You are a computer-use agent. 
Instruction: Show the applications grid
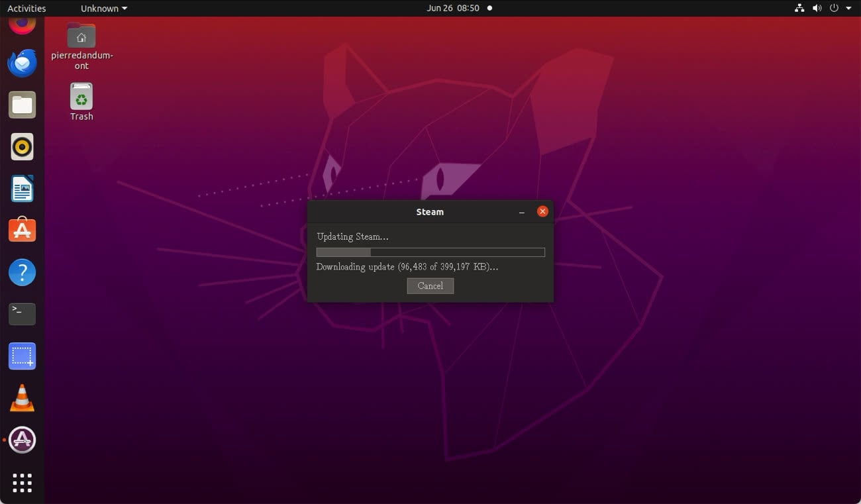coord(22,483)
